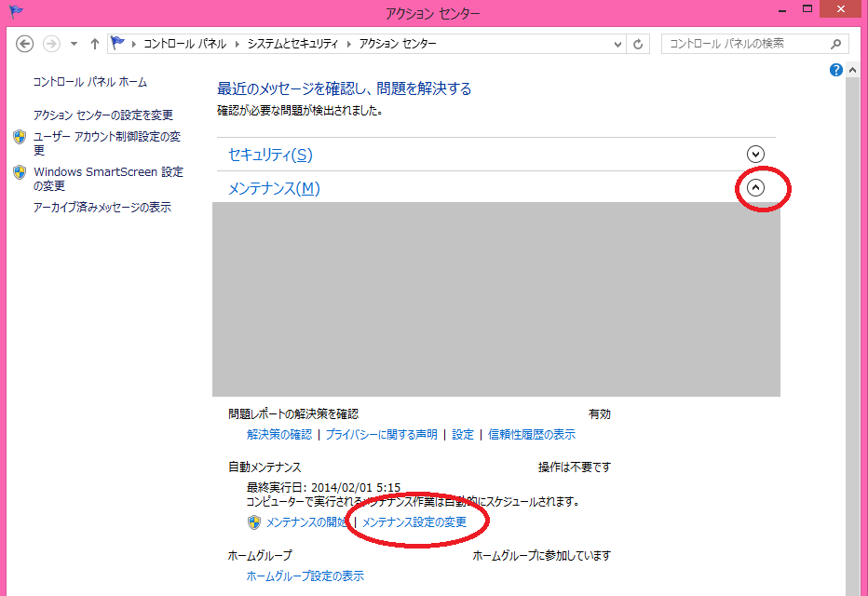This screenshot has height=596, width=868.
Task: Start maintenance via メンテナンスの開始
Action: 306,522
